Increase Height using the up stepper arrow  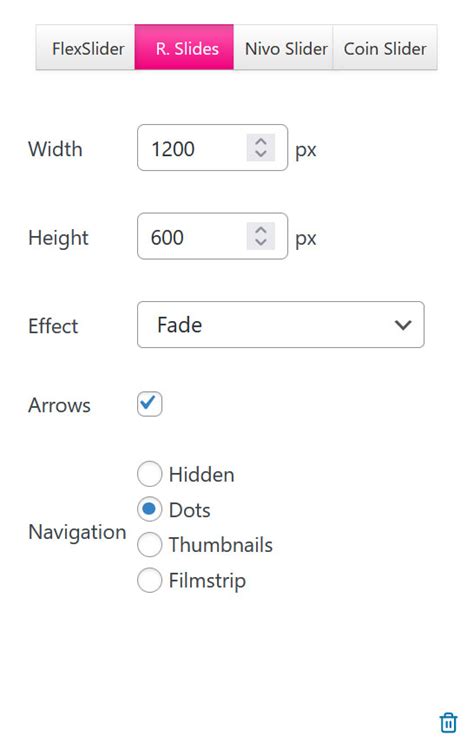tap(261, 230)
